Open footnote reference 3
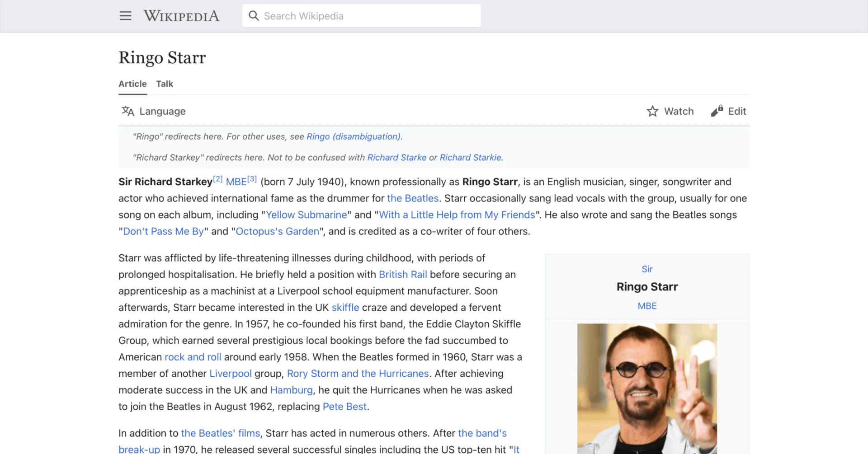 [x=252, y=179]
